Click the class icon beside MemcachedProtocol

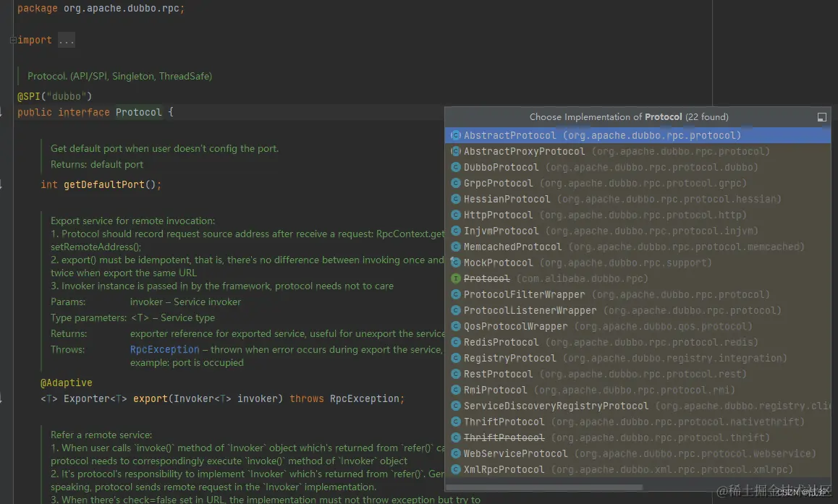coord(456,247)
